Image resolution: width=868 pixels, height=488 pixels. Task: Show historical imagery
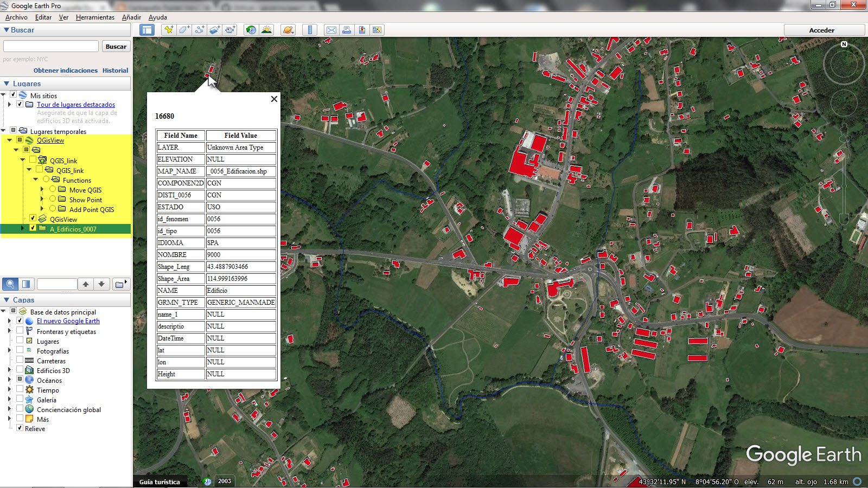[x=251, y=30]
